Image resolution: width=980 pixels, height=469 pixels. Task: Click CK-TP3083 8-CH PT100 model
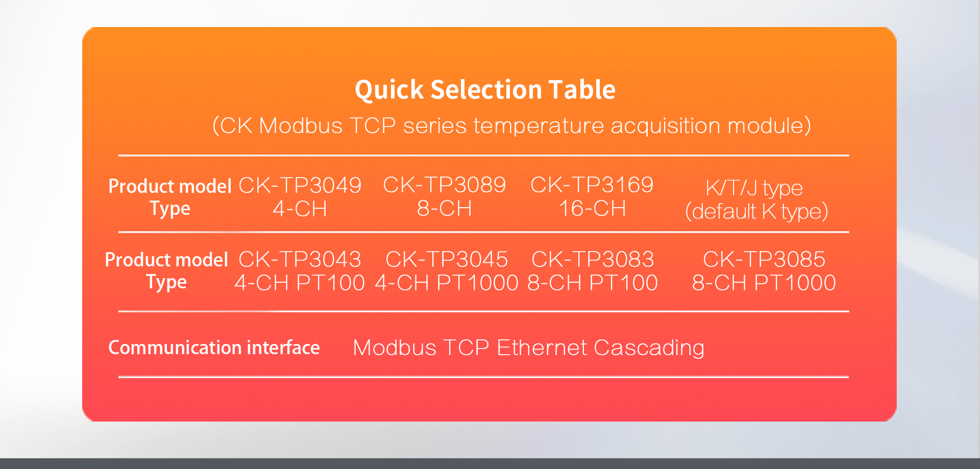[x=593, y=271]
